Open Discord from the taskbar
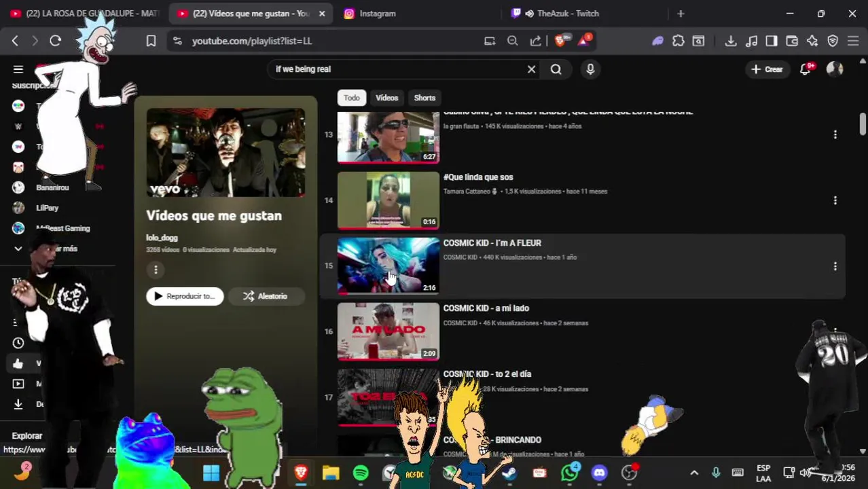868x489 pixels. pos(599,473)
